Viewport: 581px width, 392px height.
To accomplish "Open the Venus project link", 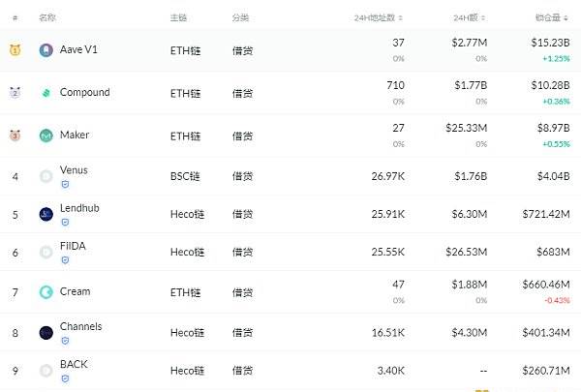I will point(74,170).
